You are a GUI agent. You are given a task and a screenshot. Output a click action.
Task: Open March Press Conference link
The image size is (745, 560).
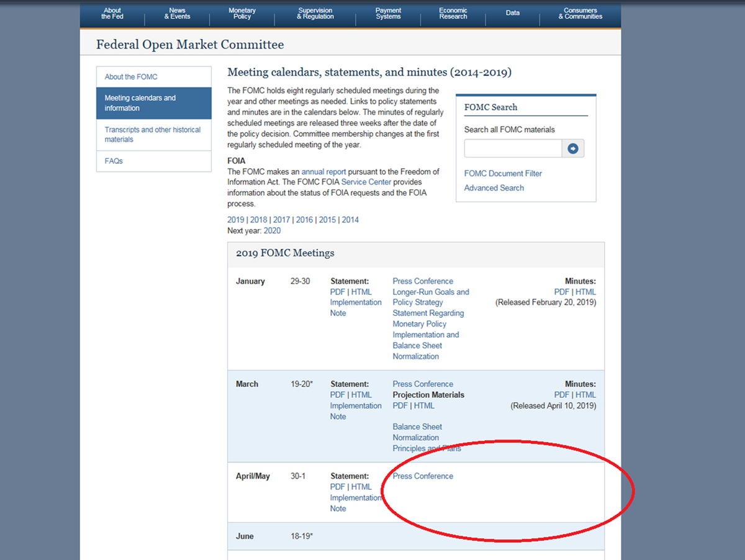(423, 384)
